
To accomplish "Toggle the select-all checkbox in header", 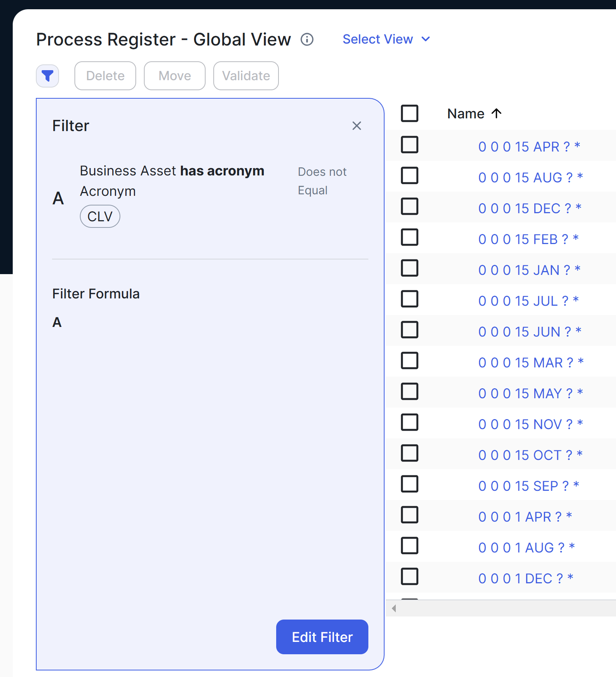I will click(410, 113).
